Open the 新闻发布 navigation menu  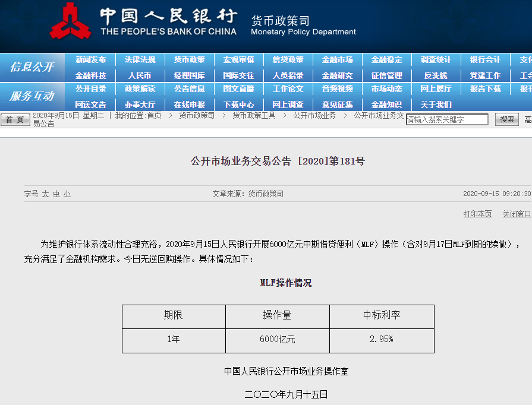(90, 59)
